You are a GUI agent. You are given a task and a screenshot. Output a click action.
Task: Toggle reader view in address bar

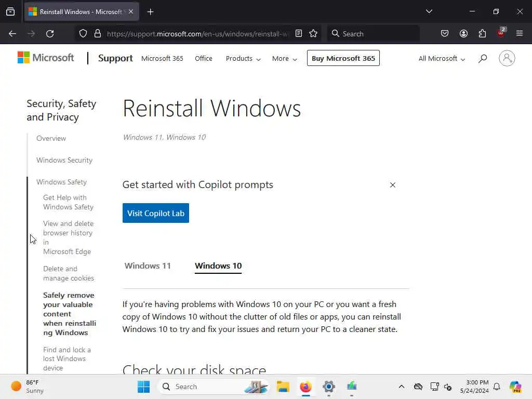(x=299, y=34)
